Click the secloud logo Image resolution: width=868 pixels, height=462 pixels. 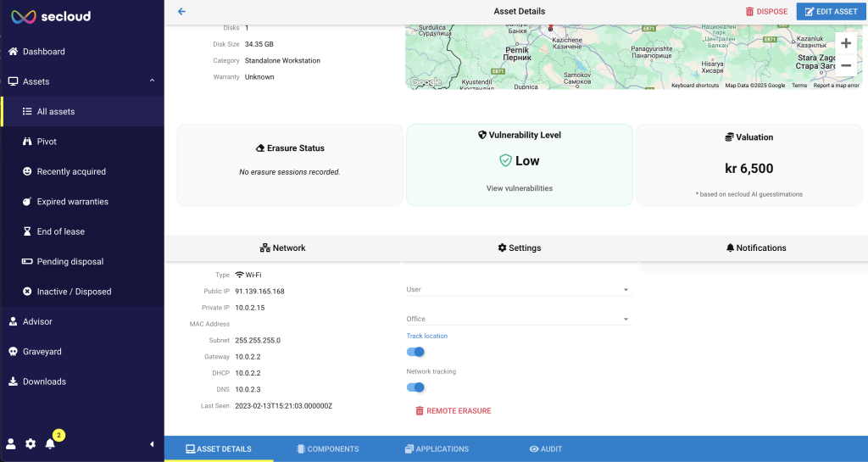point(51,16)
